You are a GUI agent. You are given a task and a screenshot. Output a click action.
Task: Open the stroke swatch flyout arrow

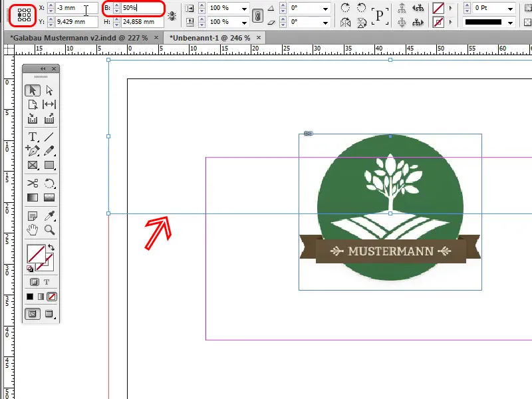coord(451,22)
